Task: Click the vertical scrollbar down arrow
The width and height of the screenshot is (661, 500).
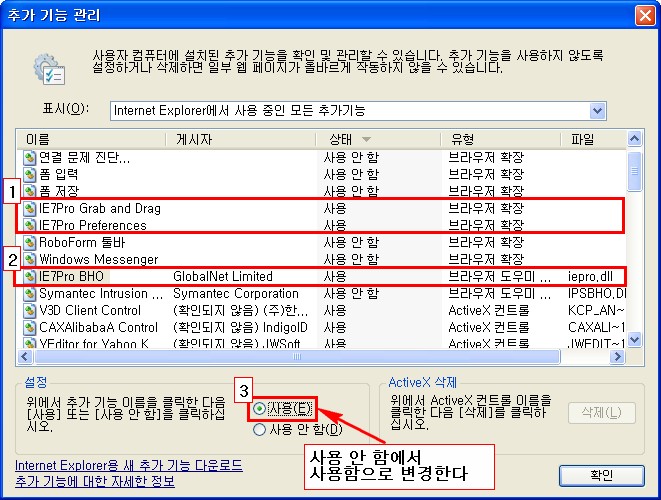Action: click(634, 339)
